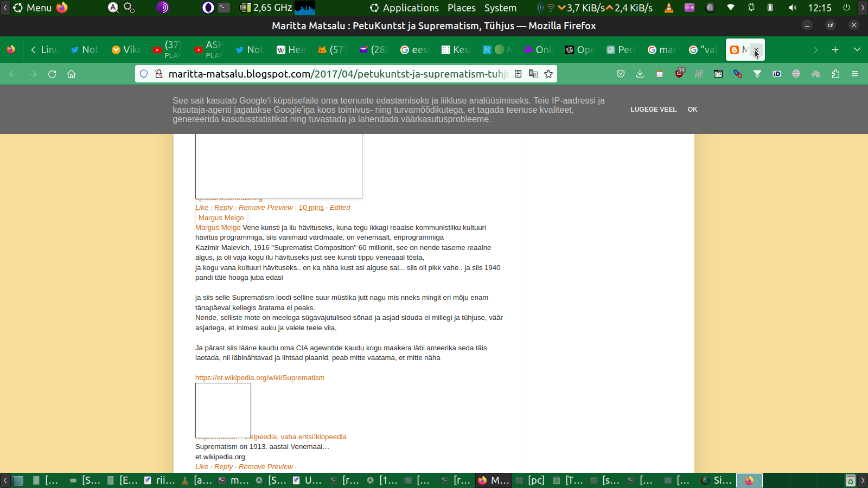This screenshot has width=868, height=488.
Task: Click the site security padlock icon
Action: [159, 74]
